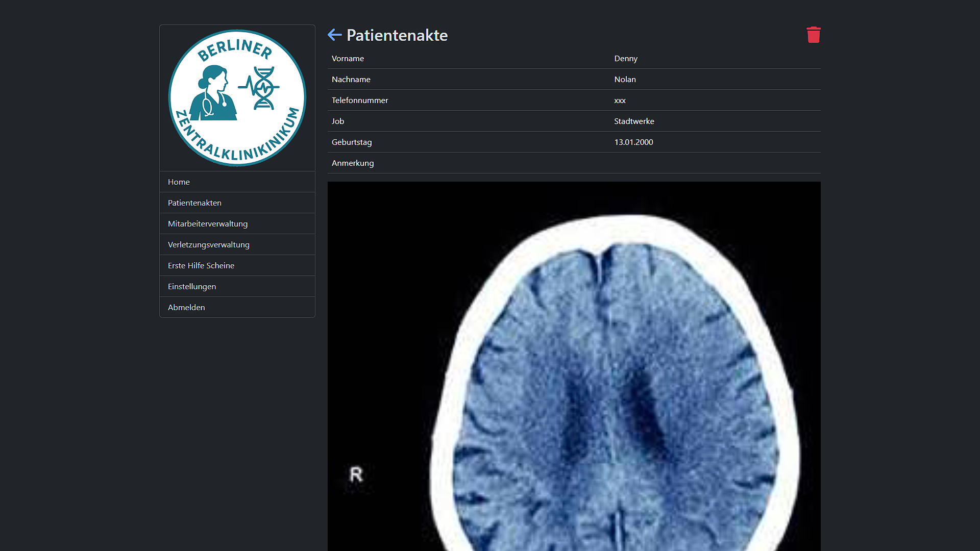
Task: Open Verletzungsverwaltung menu entry
Action: [237, 244]
